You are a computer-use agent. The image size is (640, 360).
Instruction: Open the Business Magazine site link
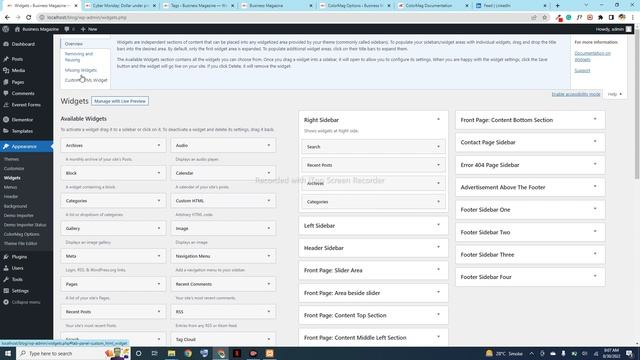click(x=37, y=29)
